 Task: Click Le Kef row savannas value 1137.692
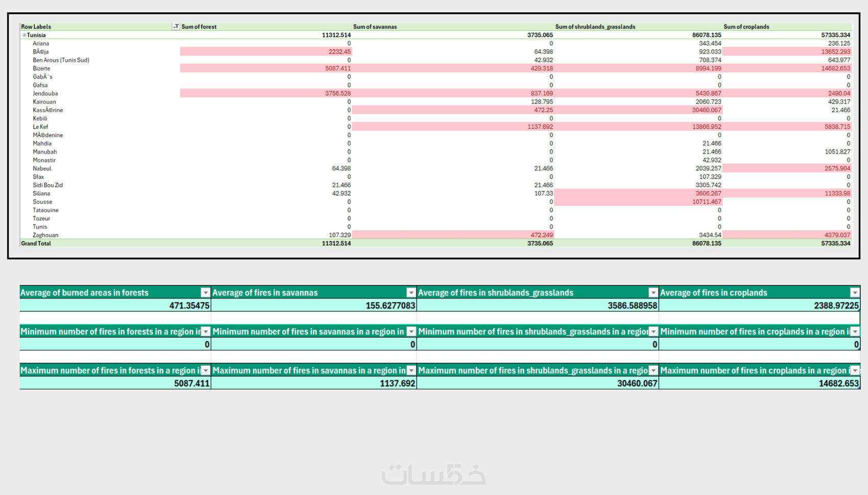click(540, 127)
